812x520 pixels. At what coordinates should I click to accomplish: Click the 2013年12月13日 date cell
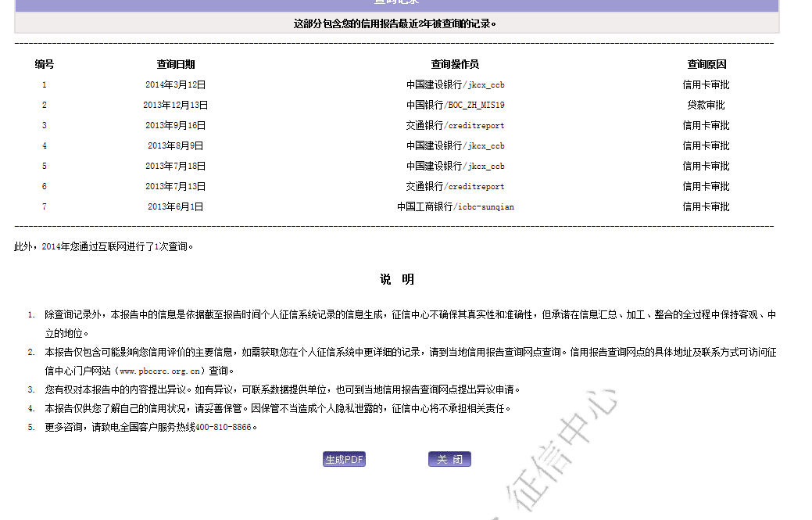coord(176,106)
